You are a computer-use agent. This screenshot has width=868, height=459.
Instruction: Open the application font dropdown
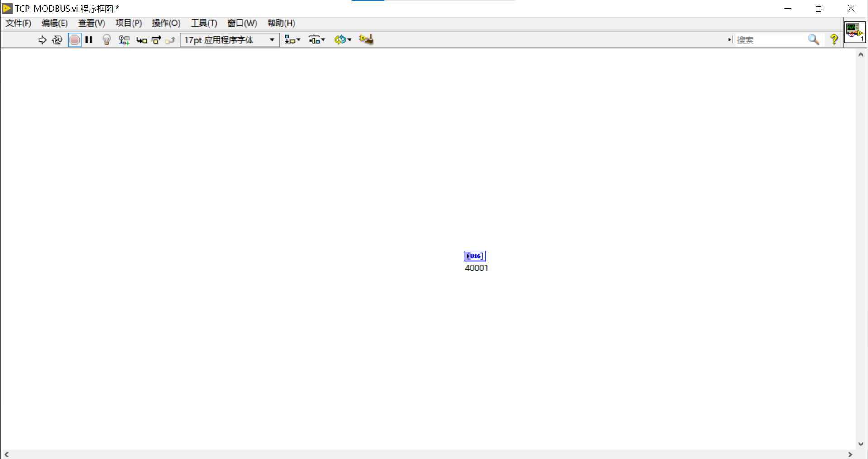click(x=271, y=40)
